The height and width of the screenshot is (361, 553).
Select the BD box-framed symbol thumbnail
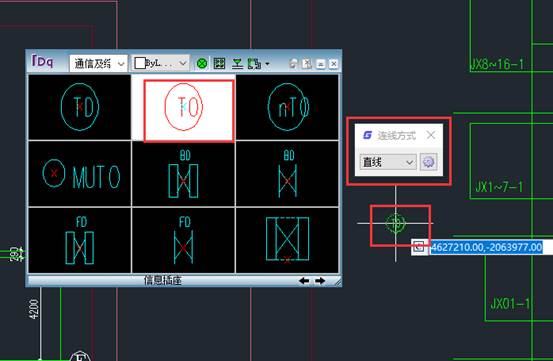(183, 174)
